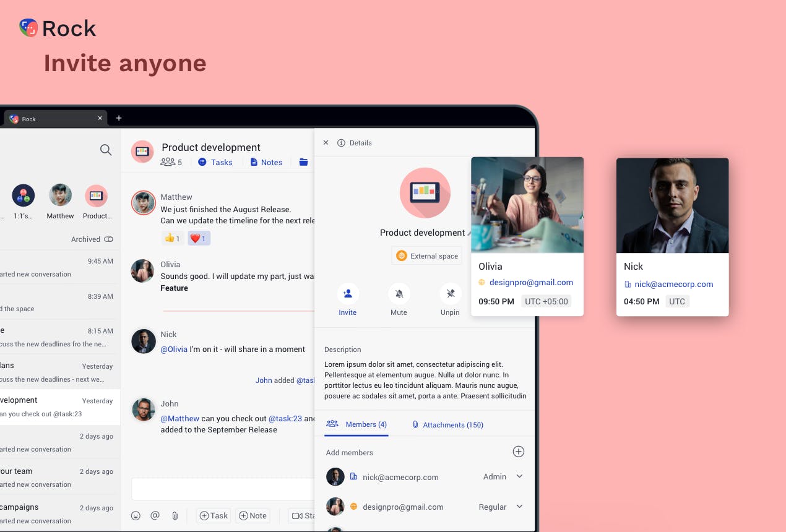Open the Tasks tab in the space header
Screen dimensions: 786x532
tap(215, 162)
